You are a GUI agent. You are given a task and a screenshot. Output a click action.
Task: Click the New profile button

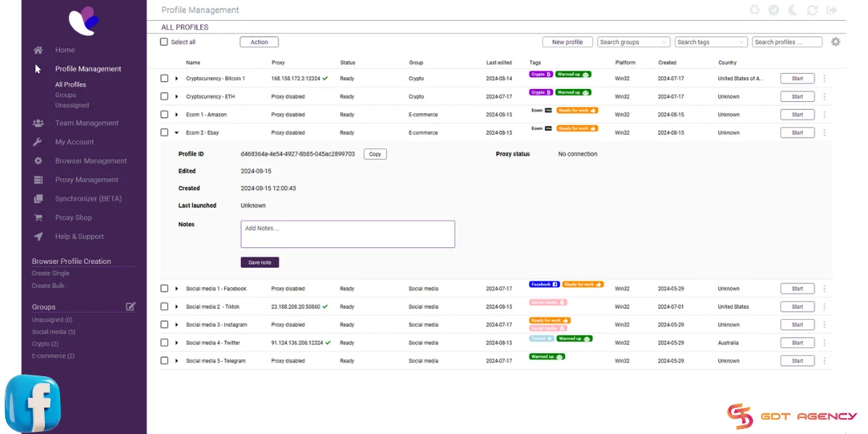click(x=567, y=42)
